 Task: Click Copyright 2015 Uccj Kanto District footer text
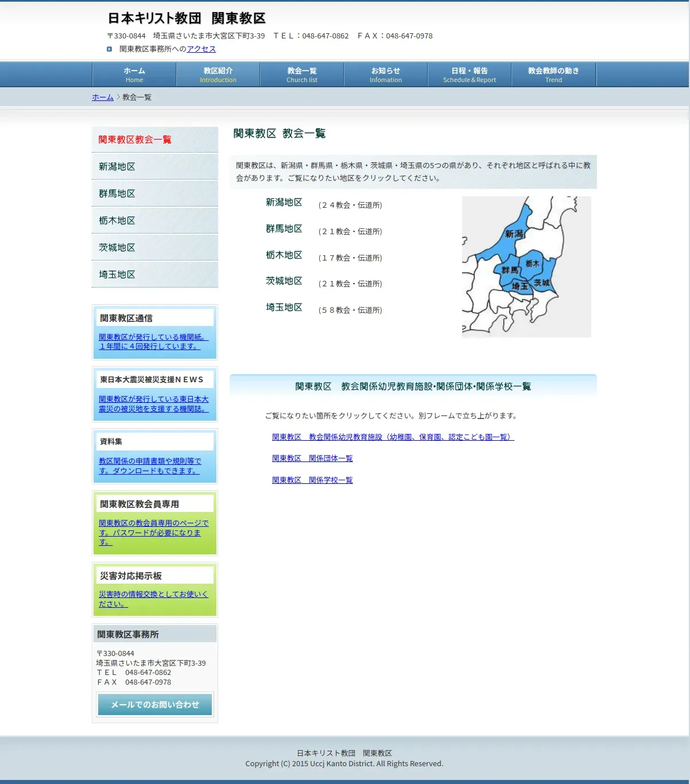pyautogui.click(x=344, y=764)
